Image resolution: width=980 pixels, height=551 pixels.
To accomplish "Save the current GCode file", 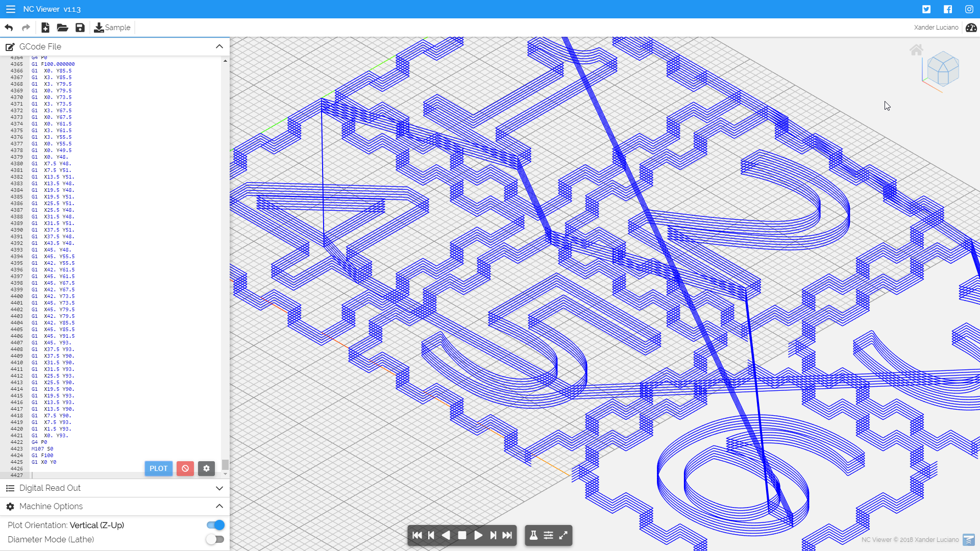I will 80,28.
